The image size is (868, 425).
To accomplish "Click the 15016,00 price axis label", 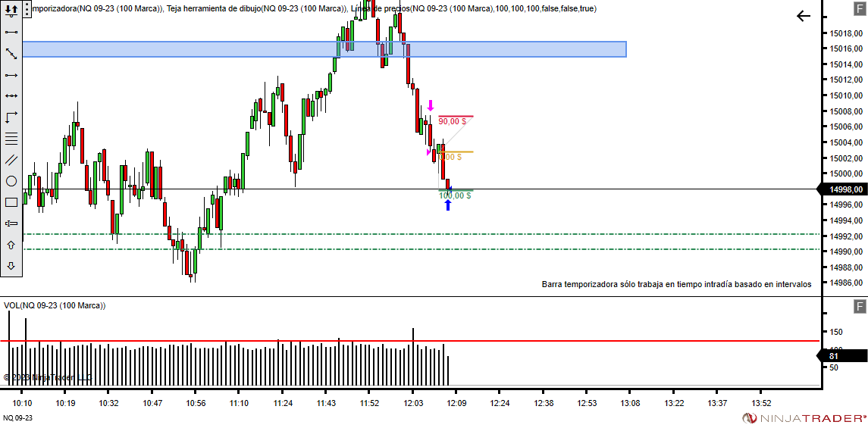I will coord(847,48).
